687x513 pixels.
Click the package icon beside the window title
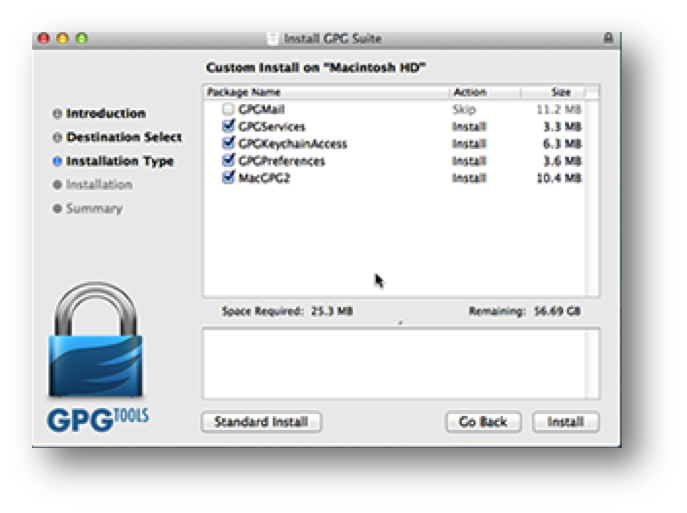click(x=273, y=39)
